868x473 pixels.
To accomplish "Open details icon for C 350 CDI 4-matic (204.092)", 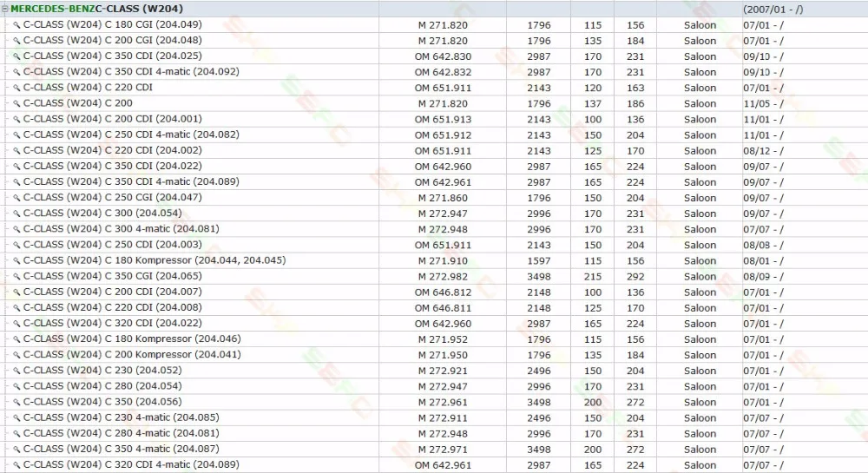I will coord(16,72).
